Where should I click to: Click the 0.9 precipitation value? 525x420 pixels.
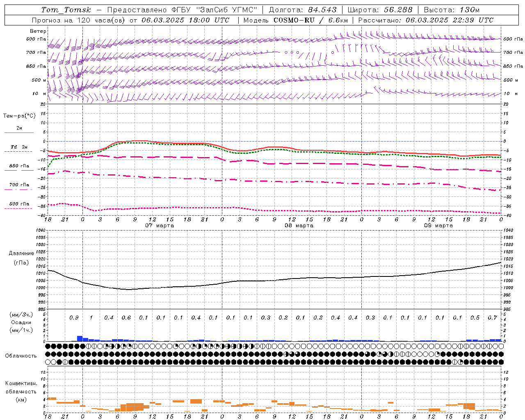74,317
